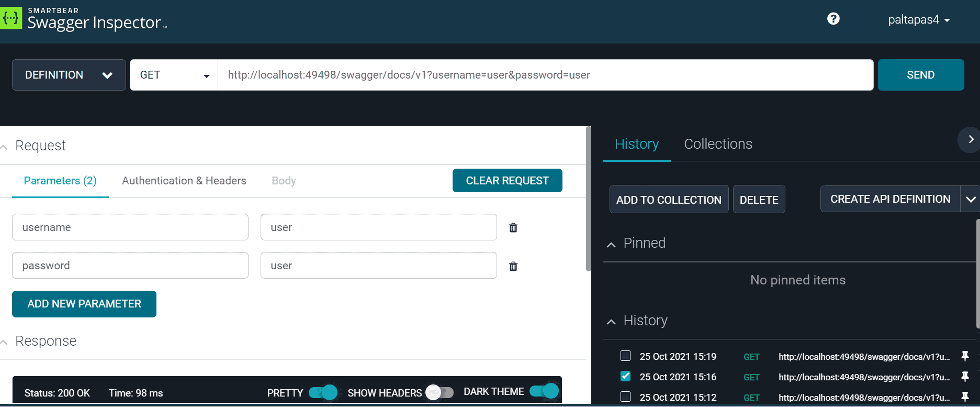Collapse the right panel with the arrow button
Image resolution: width=980 pixels, height=407 pixels.
[970, 139]
